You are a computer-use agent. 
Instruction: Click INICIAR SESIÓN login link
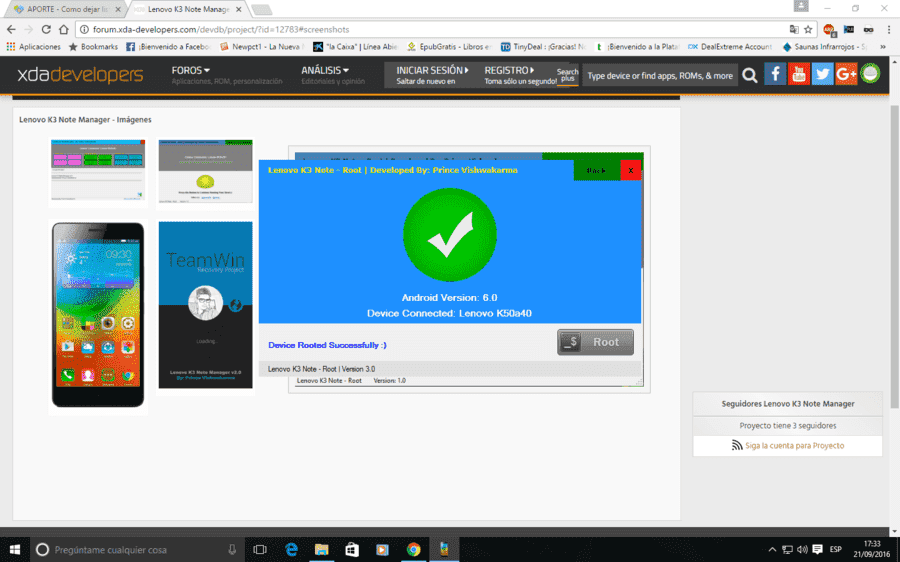click(432, 71)
